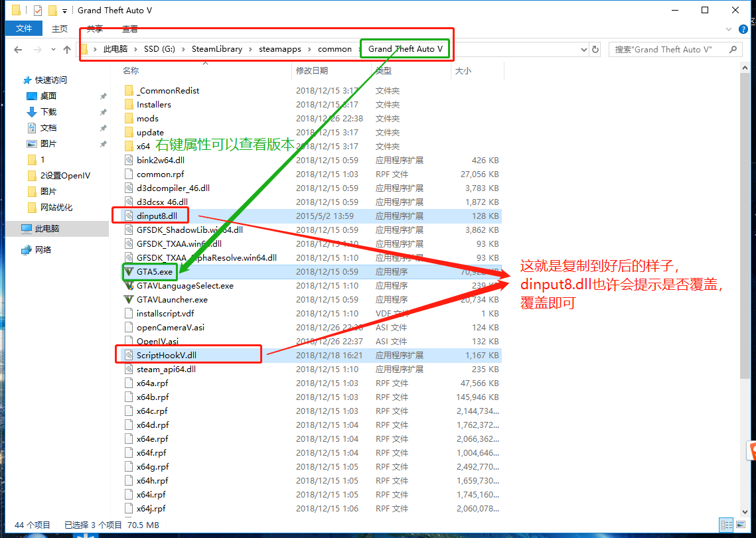Click the scrollbar up arrow
The height and width of the screenshot is (538, 756).
[x=745, y=68]
